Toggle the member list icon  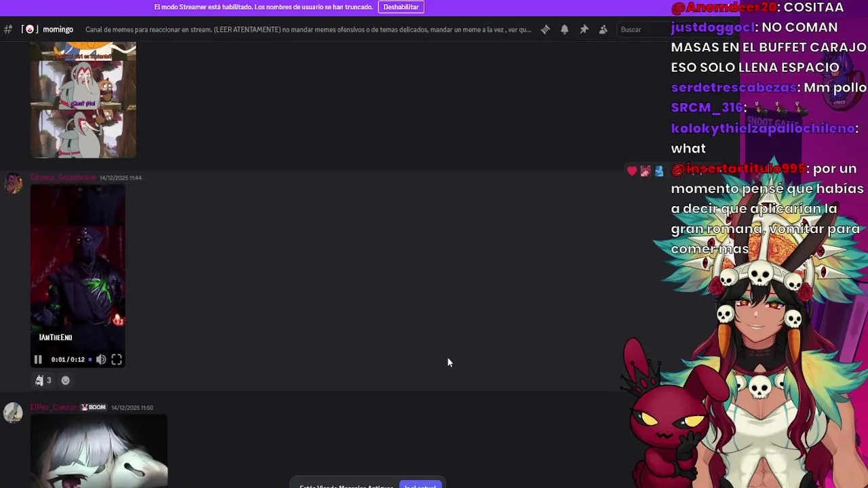coord(603,30)
